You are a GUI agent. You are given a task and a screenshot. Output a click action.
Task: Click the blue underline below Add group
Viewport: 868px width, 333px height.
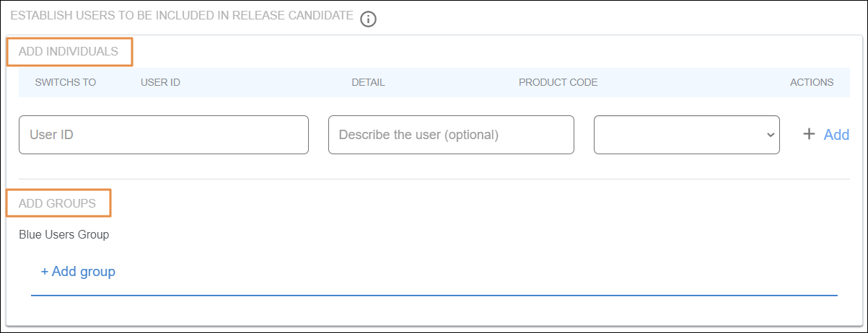(x=433, y=295)
